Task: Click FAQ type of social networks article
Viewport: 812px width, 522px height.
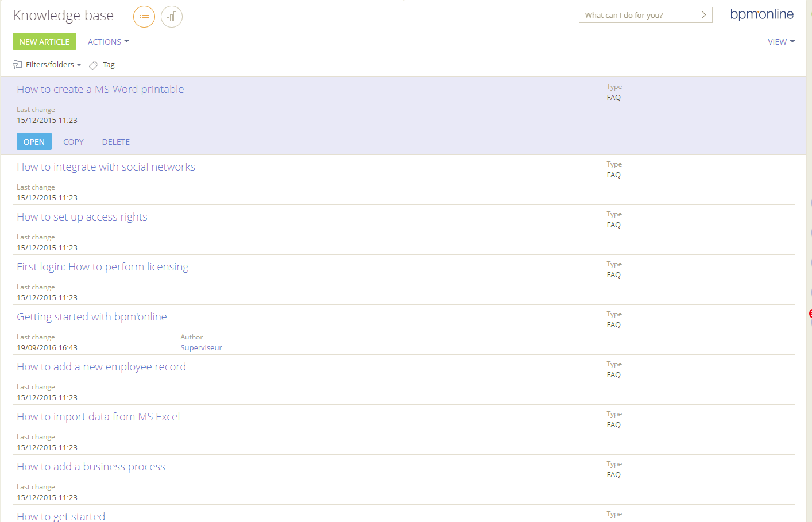Action: tap(614, 175)
